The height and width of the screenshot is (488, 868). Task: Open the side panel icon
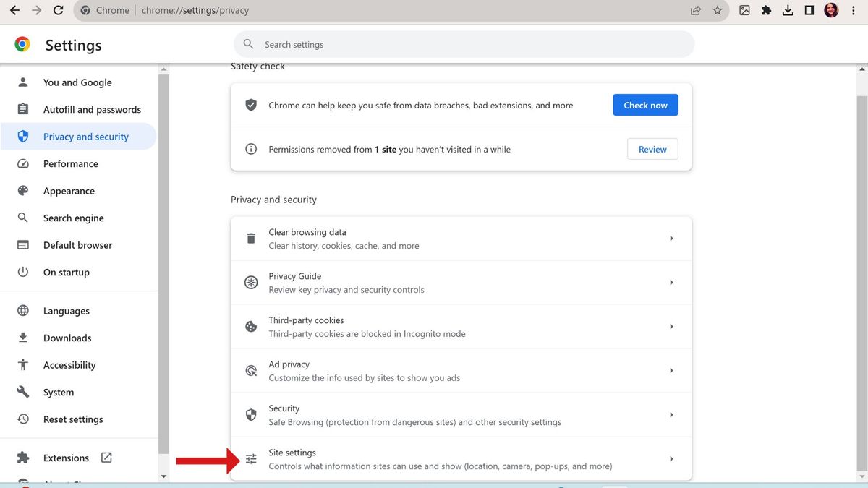809,10
